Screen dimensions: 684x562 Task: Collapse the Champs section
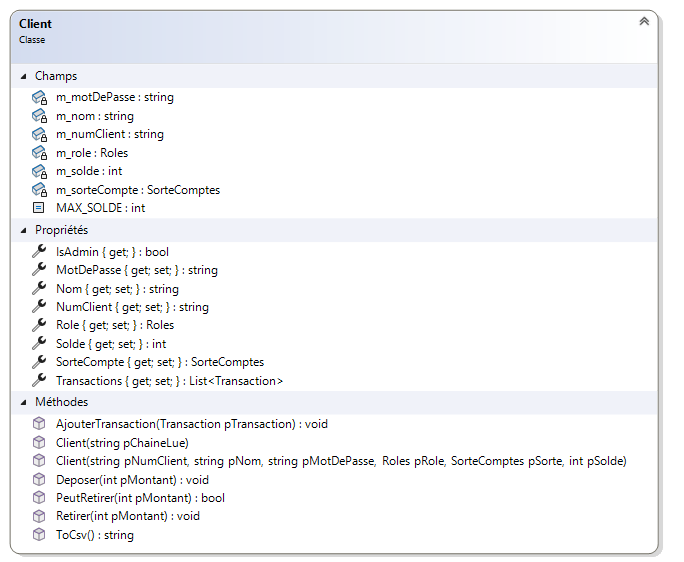click(24, 76)
